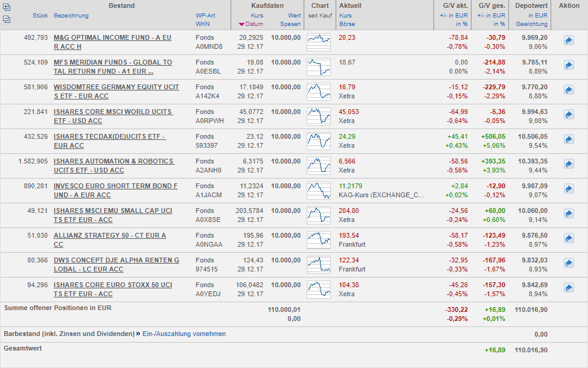Open action icon for MFS Meridian Funds row
This screenshot has width=588, height=368.
click(569, 65)
